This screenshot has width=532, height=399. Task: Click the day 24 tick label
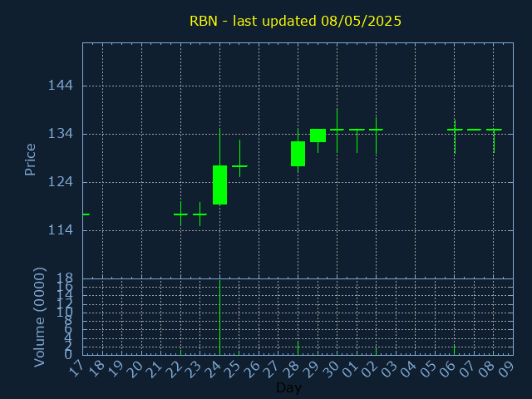click(213, 368)
